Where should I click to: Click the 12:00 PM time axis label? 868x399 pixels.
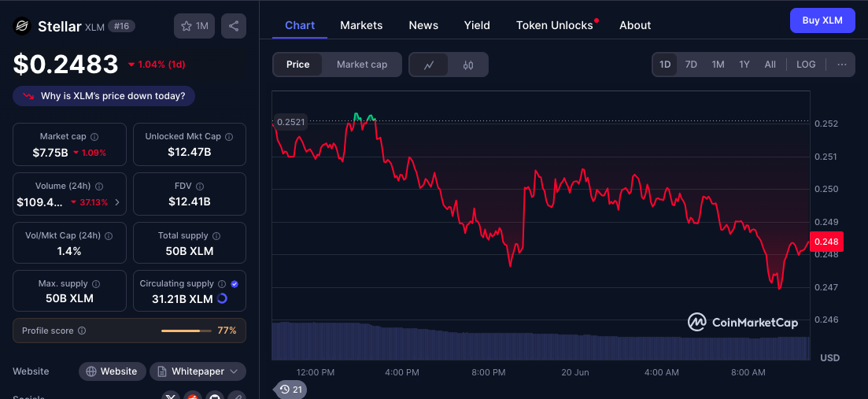(x=316, y=372)
